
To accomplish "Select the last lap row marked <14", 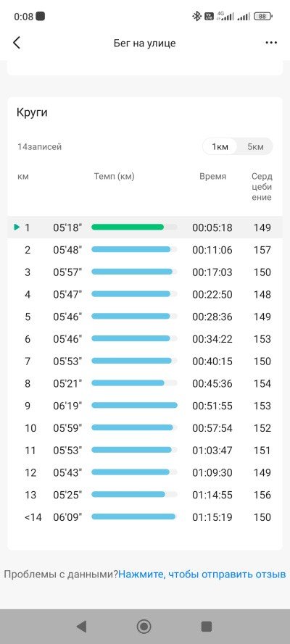I will click(x=145, y=517).
